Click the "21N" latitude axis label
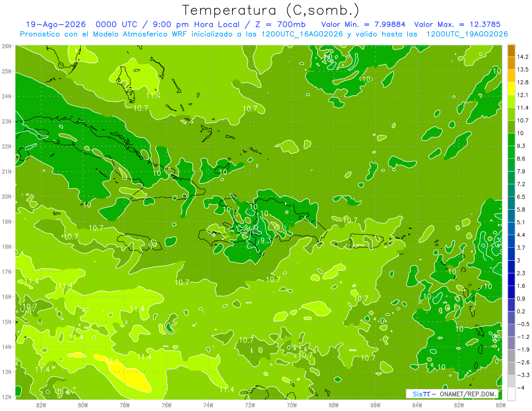The width and height of the screenshot is (532, 411). 7,171
